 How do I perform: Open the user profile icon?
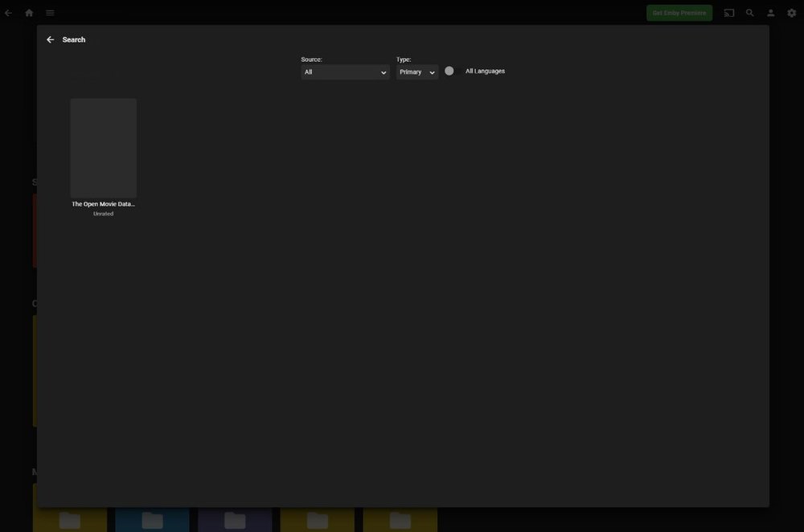coord(769,12)
